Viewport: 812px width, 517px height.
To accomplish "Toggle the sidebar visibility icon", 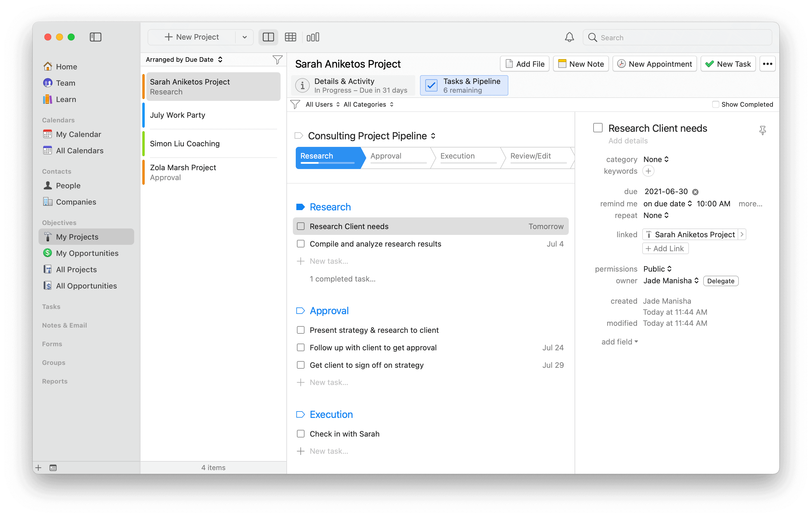I will click(95, 37).
